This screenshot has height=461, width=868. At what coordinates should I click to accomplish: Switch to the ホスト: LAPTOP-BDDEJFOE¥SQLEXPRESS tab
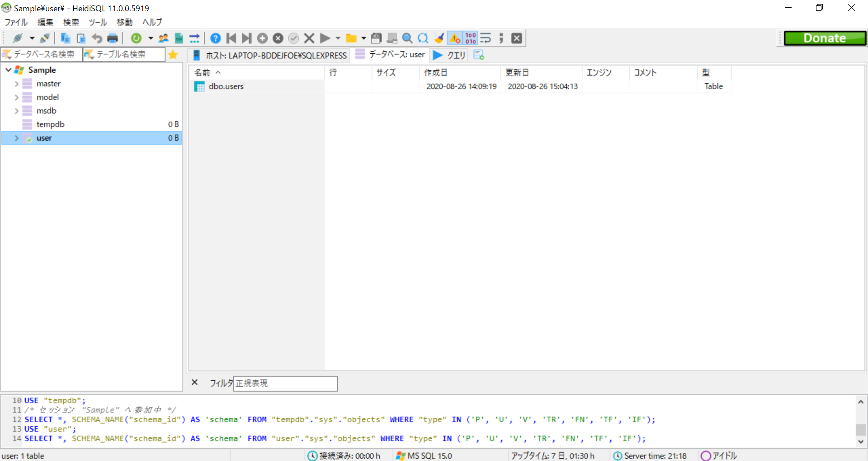click(x=270, y=55)
